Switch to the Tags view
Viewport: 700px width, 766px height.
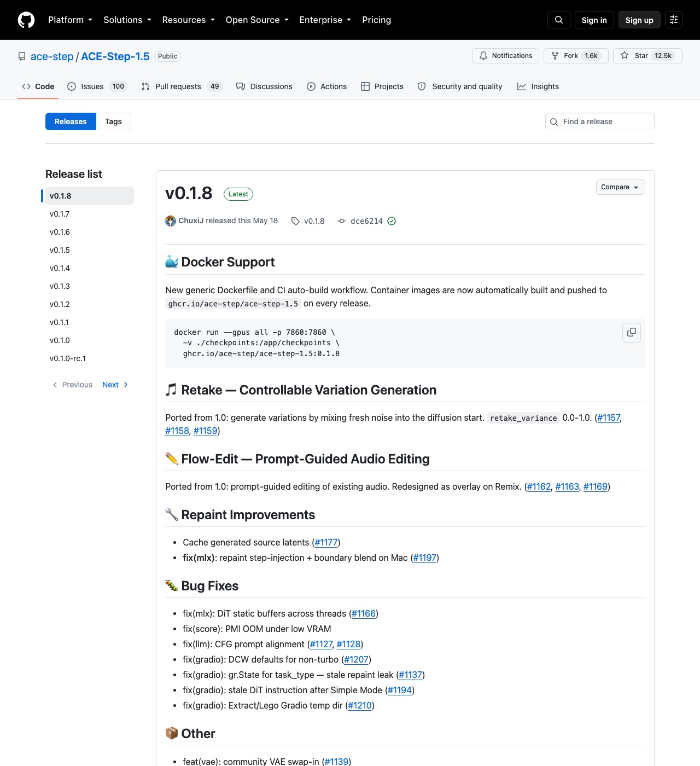click(113, 121)
